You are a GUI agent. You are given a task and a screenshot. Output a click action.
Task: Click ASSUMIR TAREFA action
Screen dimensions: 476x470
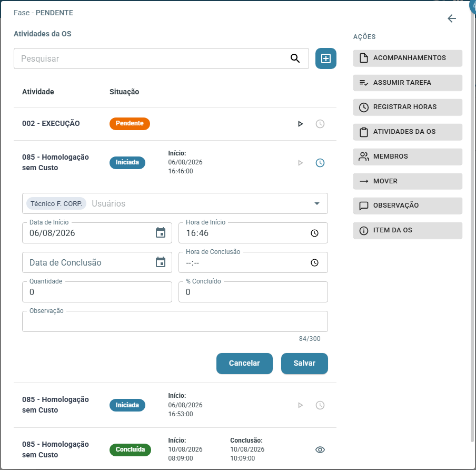[408, 83]
